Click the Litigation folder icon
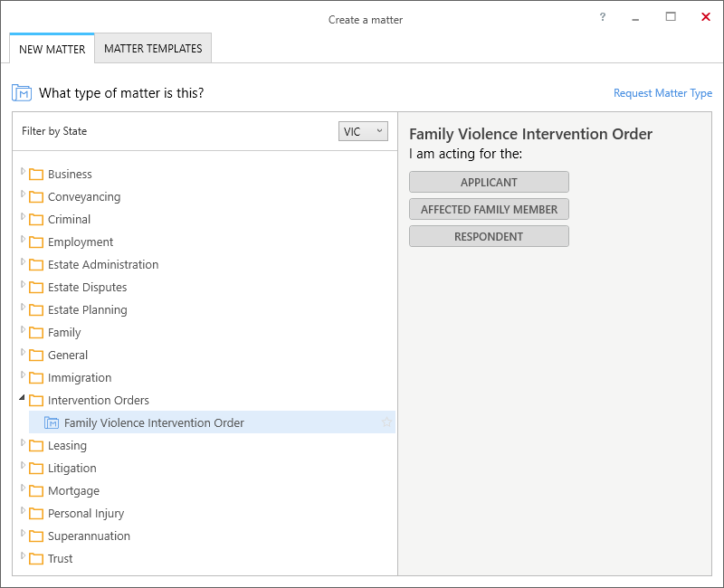The height and width of the screenshot is (588, 724). pyautogui.click(x=36, y=469)
